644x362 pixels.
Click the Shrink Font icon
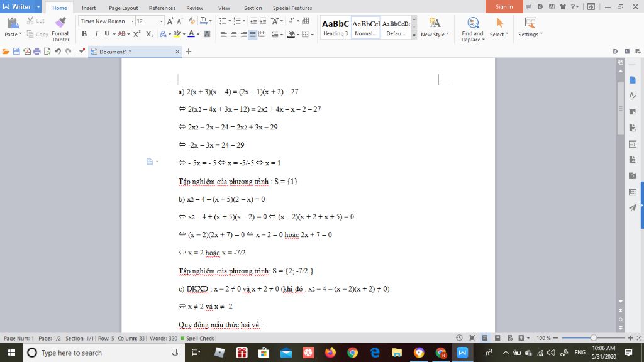pos(180,21)
